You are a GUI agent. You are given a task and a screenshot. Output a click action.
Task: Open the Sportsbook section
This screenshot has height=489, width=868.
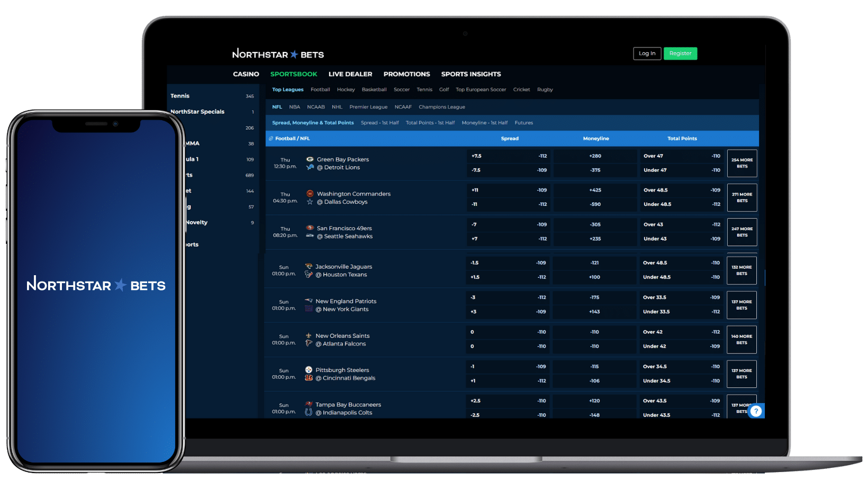click(294, 74)
